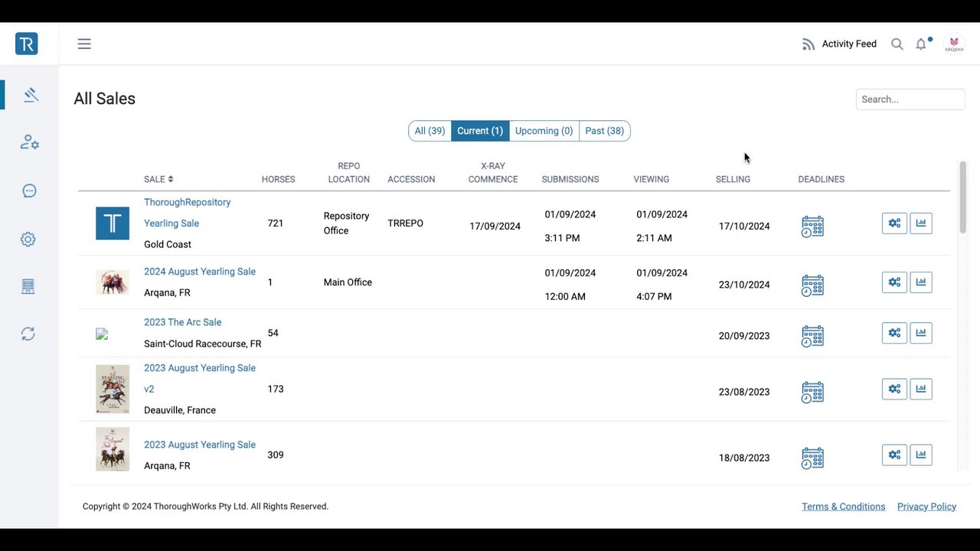980x551 pixels.
Task: Open deadlines calendar for 2024 August Yearling Sale
Action: coord(812,285)
